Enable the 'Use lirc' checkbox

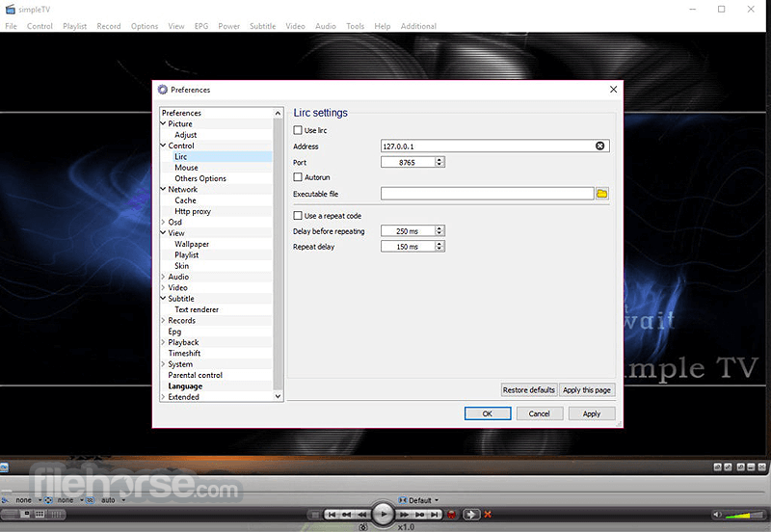[x=298, y=130]
